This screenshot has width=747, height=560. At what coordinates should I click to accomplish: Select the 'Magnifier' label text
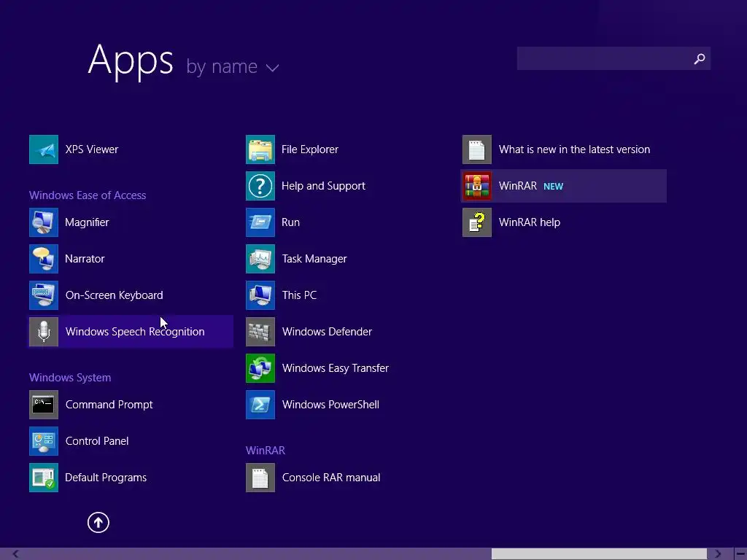tap(87, 222)
